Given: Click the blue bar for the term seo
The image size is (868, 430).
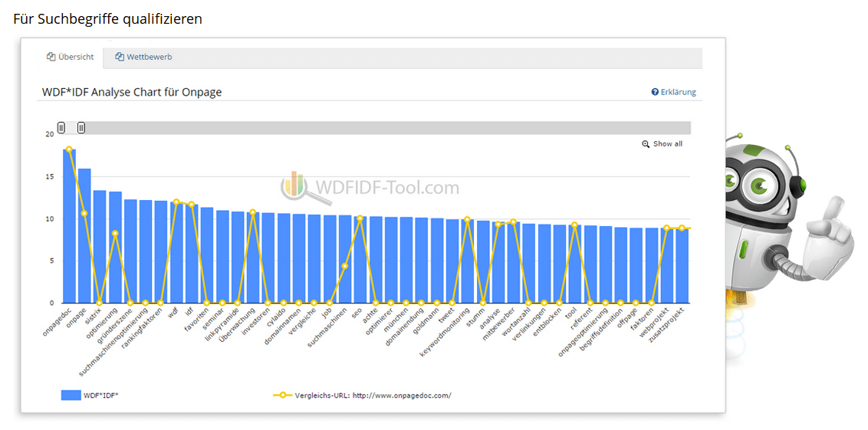Looking at the screenshot, I should (x=360, y=261).
